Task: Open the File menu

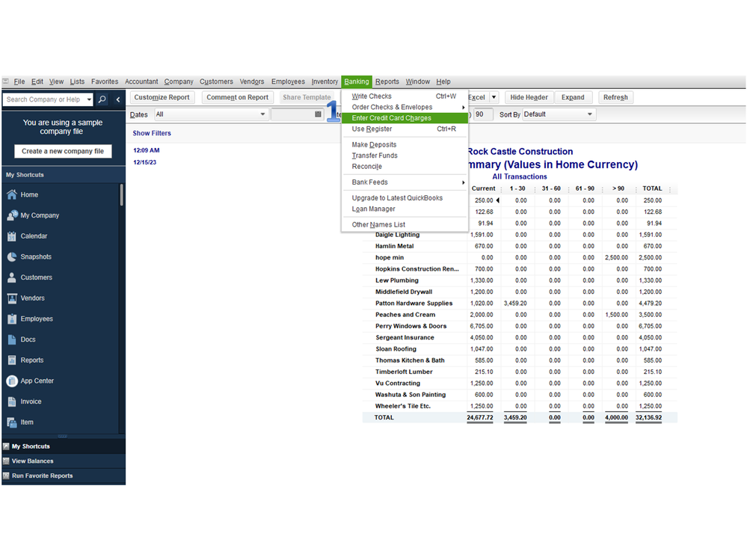Action: pos(19,81)
